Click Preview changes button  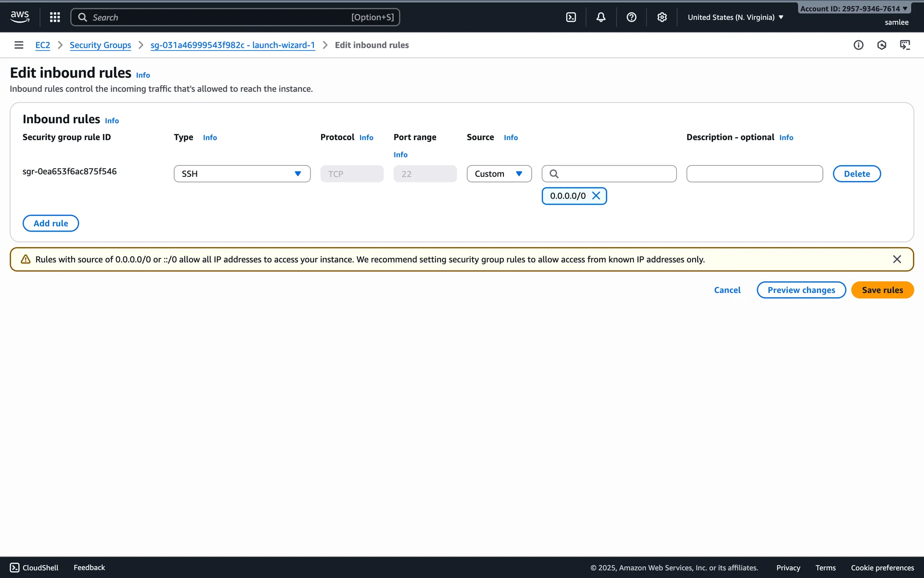(801, 290)
